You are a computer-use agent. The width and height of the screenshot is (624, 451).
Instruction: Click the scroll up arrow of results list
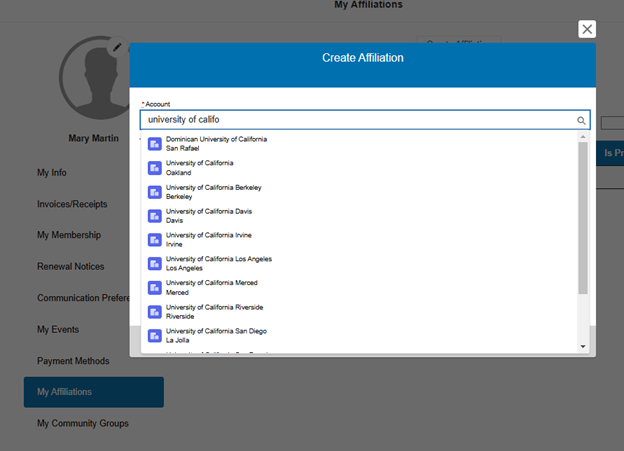[583, 137]
